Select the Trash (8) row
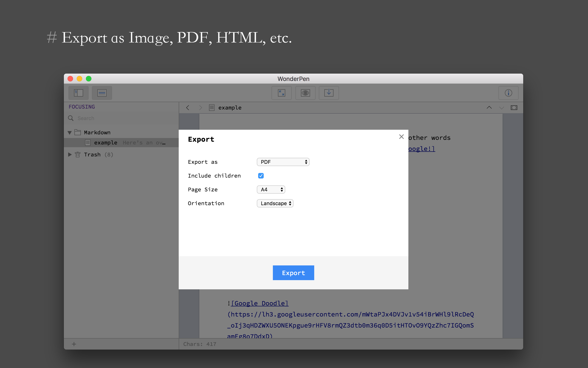Viewport: 588px width, 368px height. point(121,155)
